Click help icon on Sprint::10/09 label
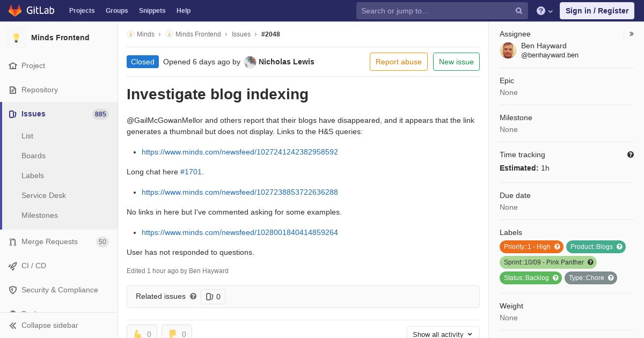Image resolution: width=644 pixels, height=338 pixels. click(590, 262)
